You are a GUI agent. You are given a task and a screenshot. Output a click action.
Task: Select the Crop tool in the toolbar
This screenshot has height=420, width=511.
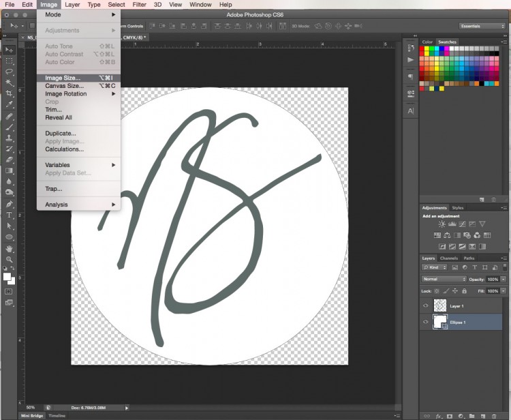(x=10, y=93)
